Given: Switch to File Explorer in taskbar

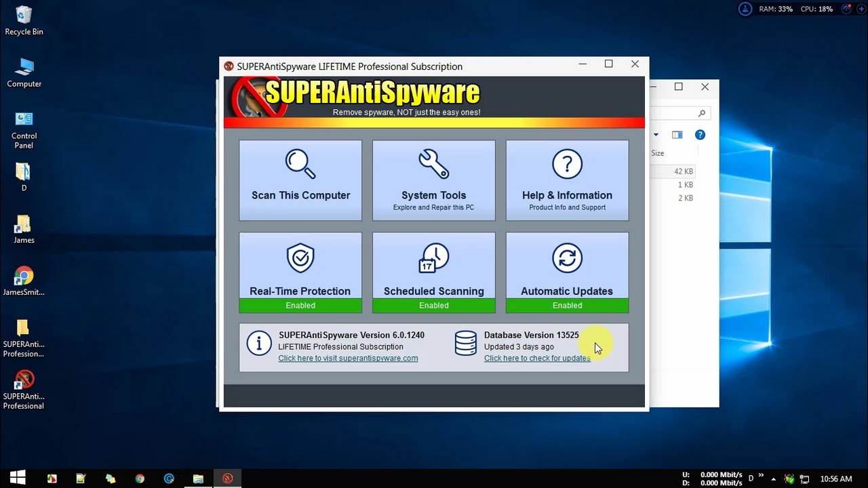Looking at the screenshot, I should tap(198, 479).
